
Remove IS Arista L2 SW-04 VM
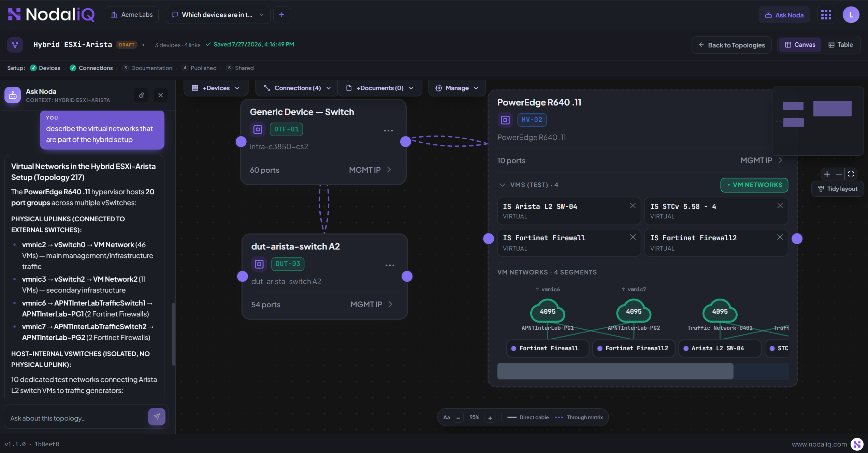[x=633, y=205]
